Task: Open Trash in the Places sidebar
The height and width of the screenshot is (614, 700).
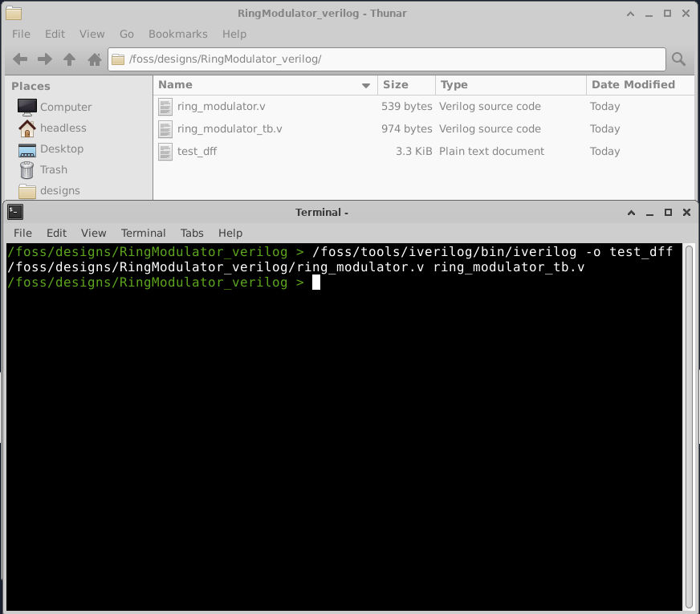Action: pyautogui.click(x=53, y=169)
